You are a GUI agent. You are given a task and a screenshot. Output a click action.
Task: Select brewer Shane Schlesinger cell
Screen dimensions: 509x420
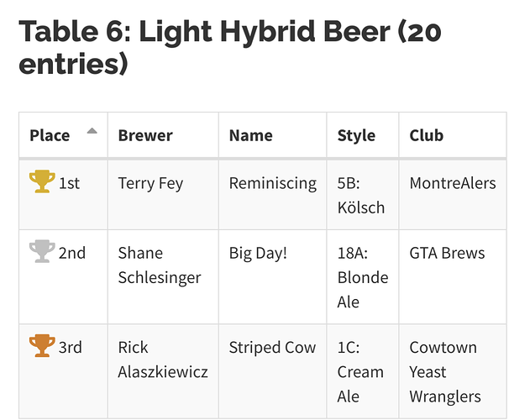pos(159,265)
